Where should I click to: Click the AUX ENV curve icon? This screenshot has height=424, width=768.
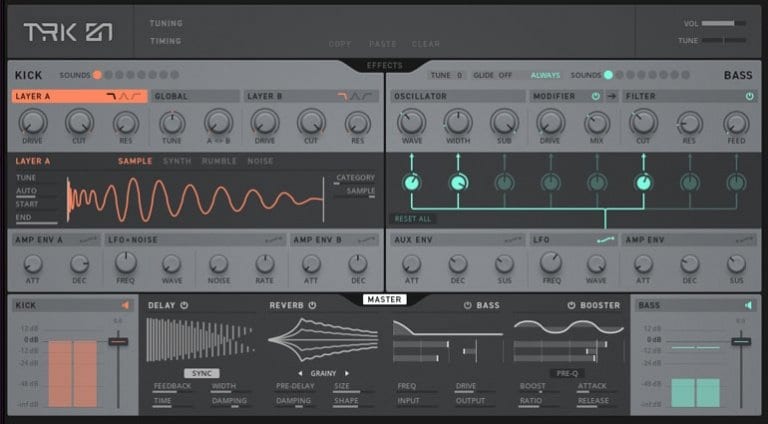(x=513, y=240)
